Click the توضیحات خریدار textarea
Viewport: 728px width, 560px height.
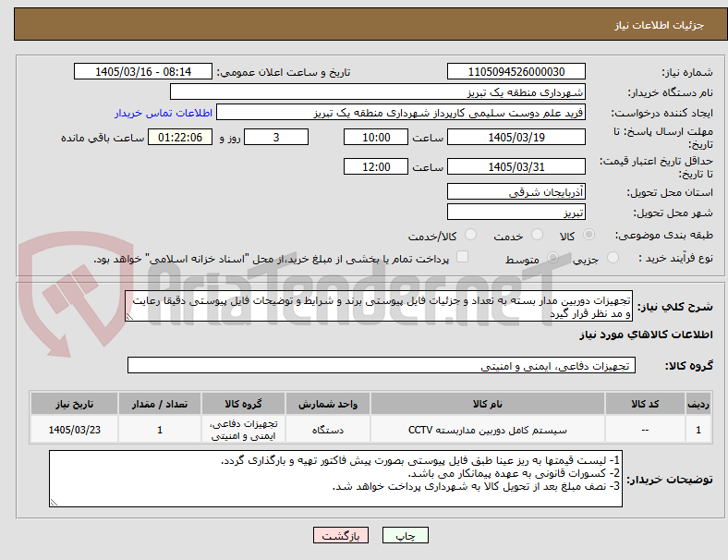(x=335, y=479)
